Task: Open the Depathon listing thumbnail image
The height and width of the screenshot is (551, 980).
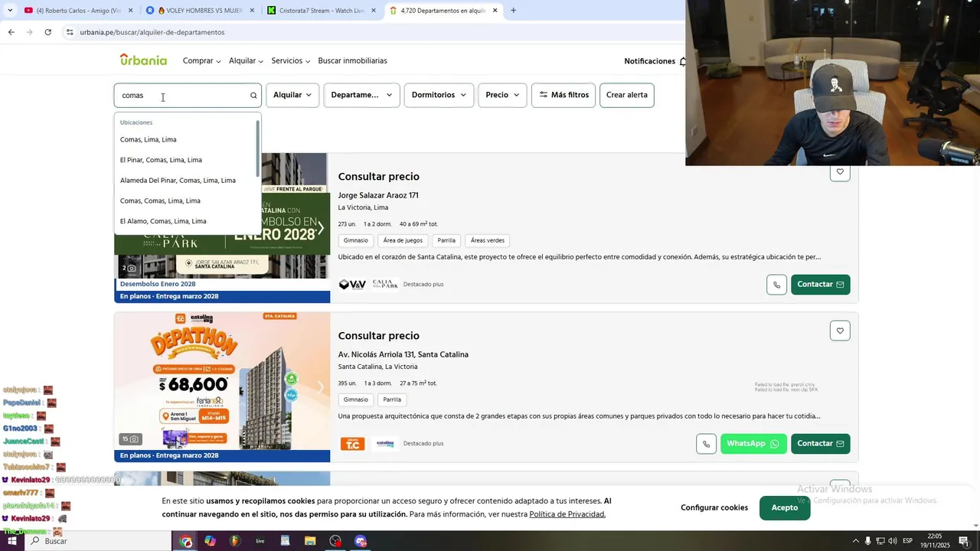Action: coord(222,381)
